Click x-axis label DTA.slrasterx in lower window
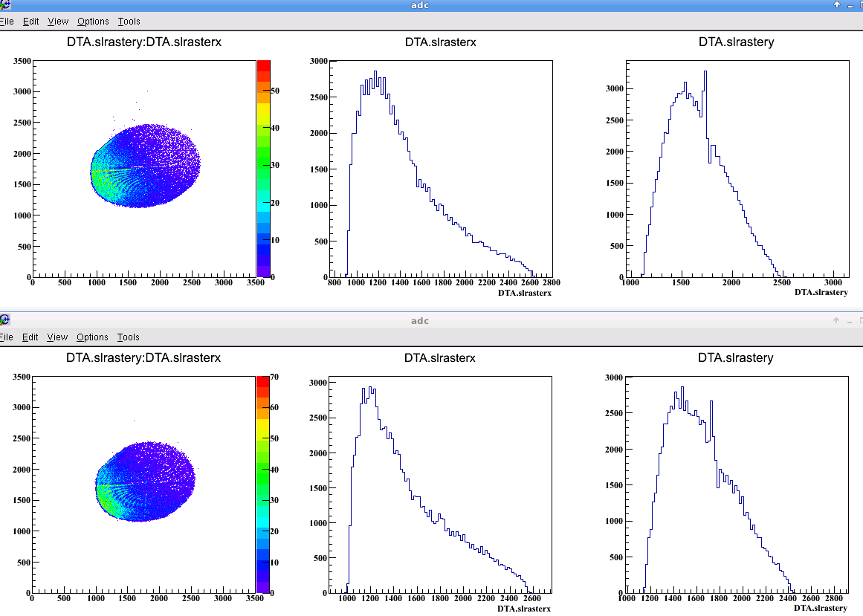This screenshot has height=616, width=863. point(524,609)
